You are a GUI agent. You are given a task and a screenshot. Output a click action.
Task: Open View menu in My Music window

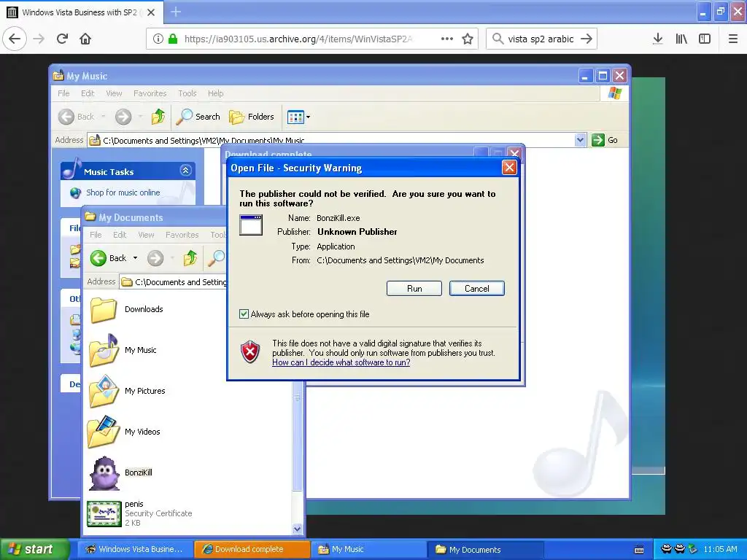coord(114,93)
